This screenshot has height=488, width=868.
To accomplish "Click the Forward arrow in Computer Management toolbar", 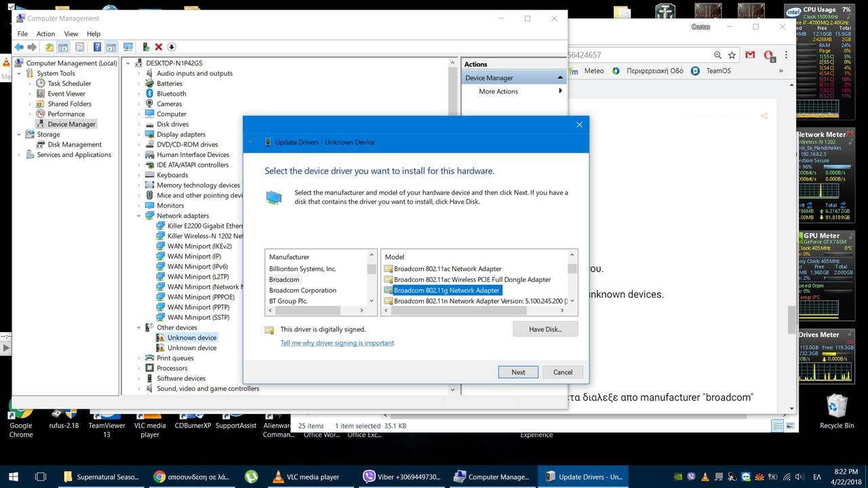I will pyautogui.click(x=31, y=47).
